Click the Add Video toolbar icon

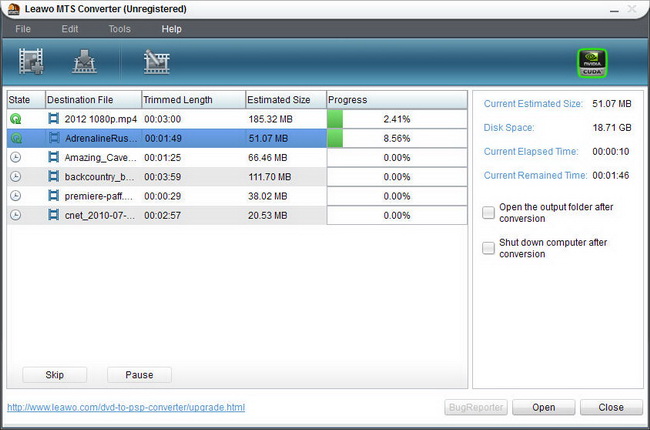(31, 61)
